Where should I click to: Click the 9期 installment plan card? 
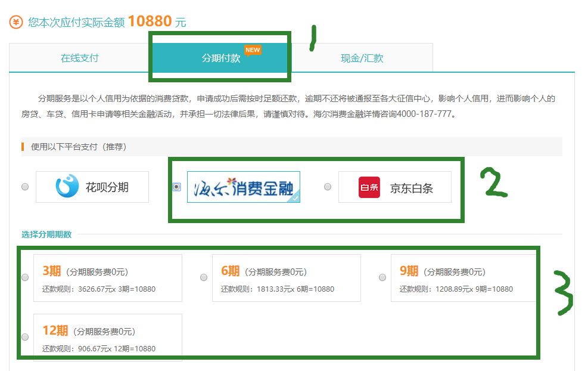pyautogui.click(x=463, y=278)
